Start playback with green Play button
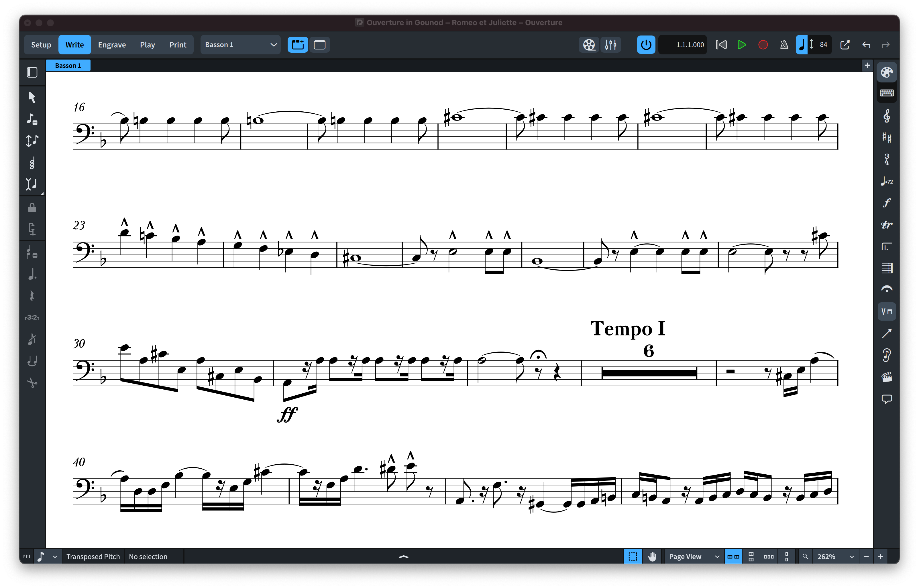Screen dimensions: 919x588 742,45
